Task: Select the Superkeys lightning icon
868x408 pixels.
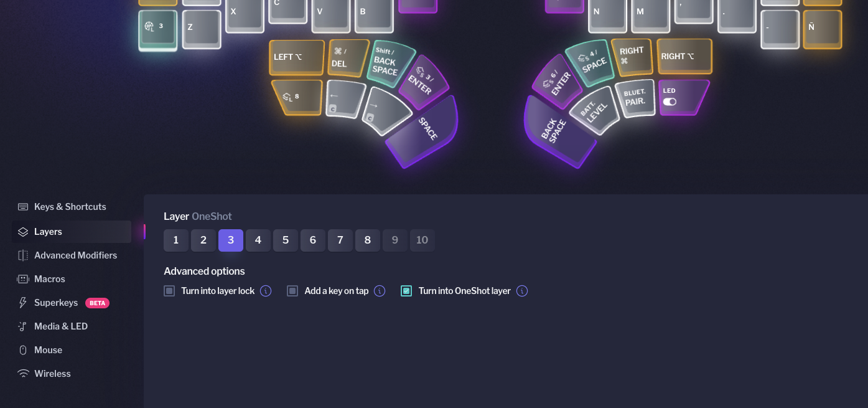Action: pos(23,303)
